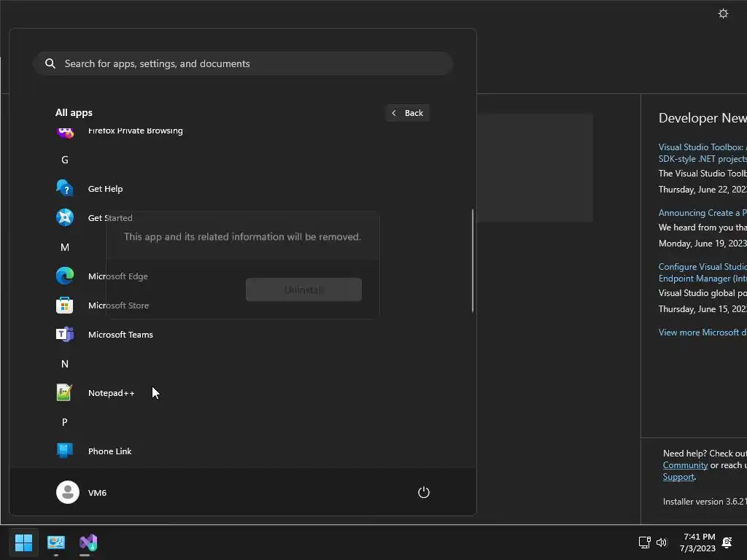Click the Windows Start button in the taskbar
Viewport: 747px width, 560px height.
coord(23,542)
